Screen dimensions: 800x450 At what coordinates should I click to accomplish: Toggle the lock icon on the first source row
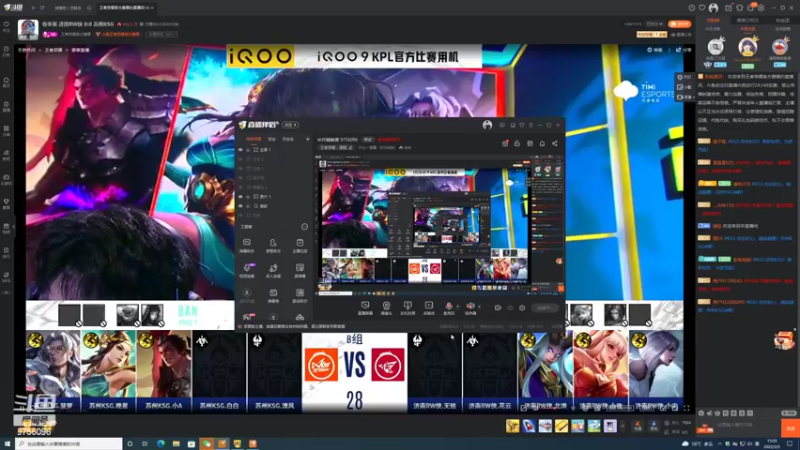[x=248, y=149]
